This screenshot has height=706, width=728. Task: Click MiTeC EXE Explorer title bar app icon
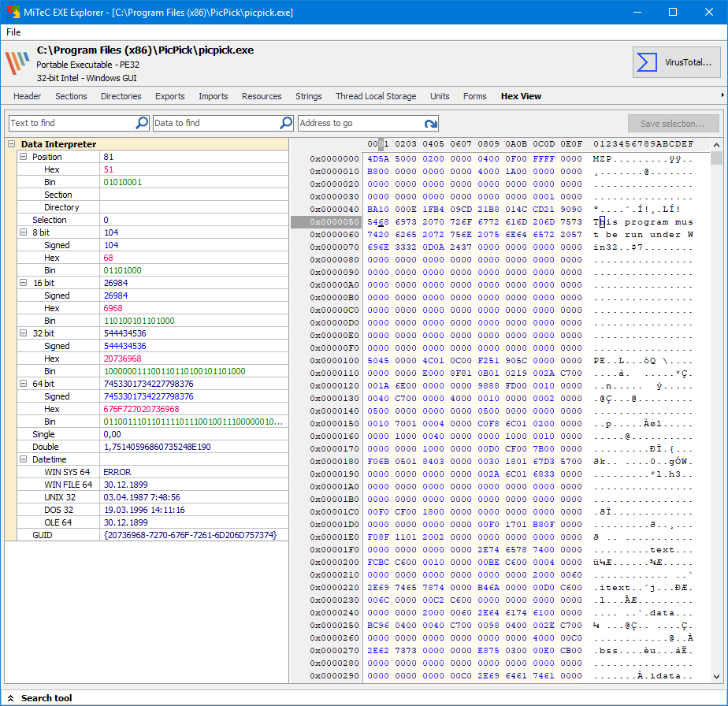pos(13,12)
